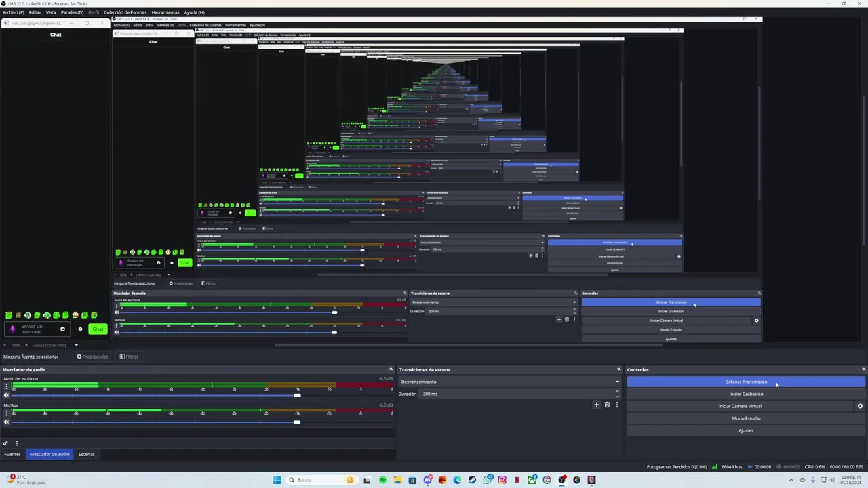Open transition properties three-dot menu

[x=616, y=405]
